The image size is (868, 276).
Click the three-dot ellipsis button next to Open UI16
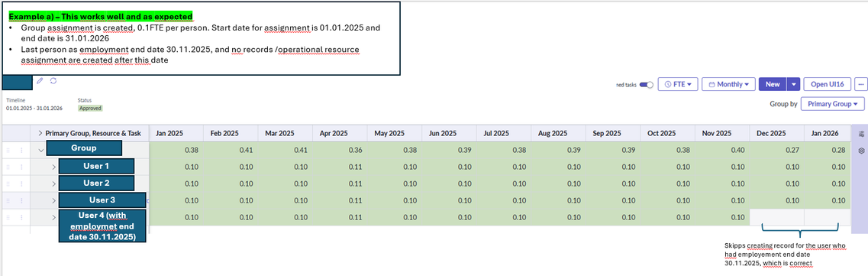pos(860,84)
